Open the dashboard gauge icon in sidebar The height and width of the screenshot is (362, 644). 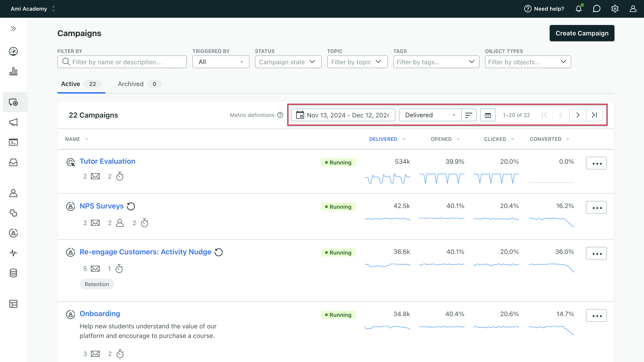13,51
